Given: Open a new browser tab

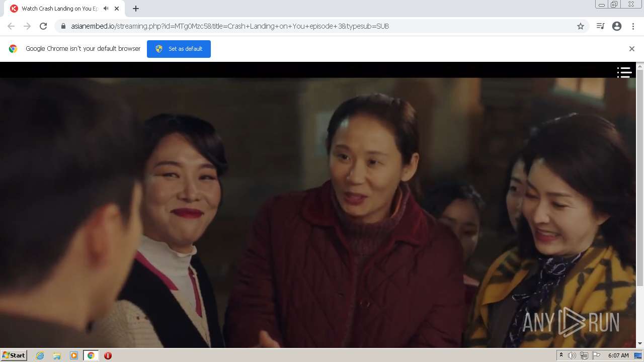Looking at the screenshot, I should click(136, 9).
